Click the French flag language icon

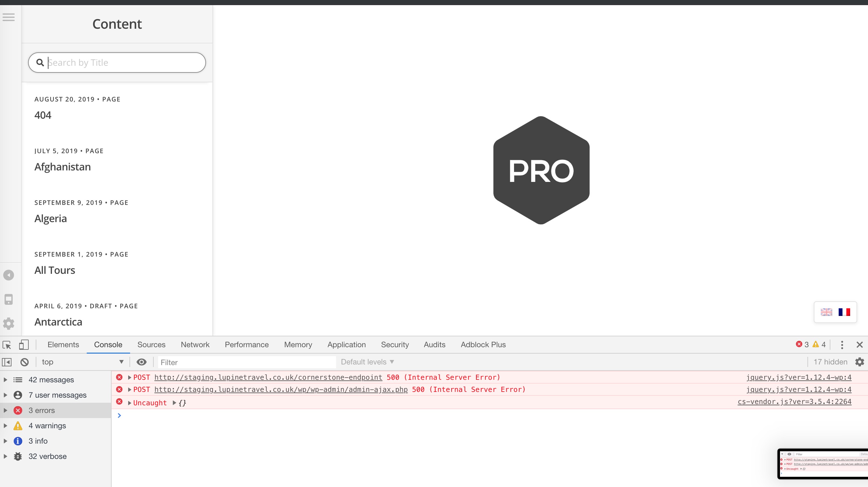(x=844, y=312)
